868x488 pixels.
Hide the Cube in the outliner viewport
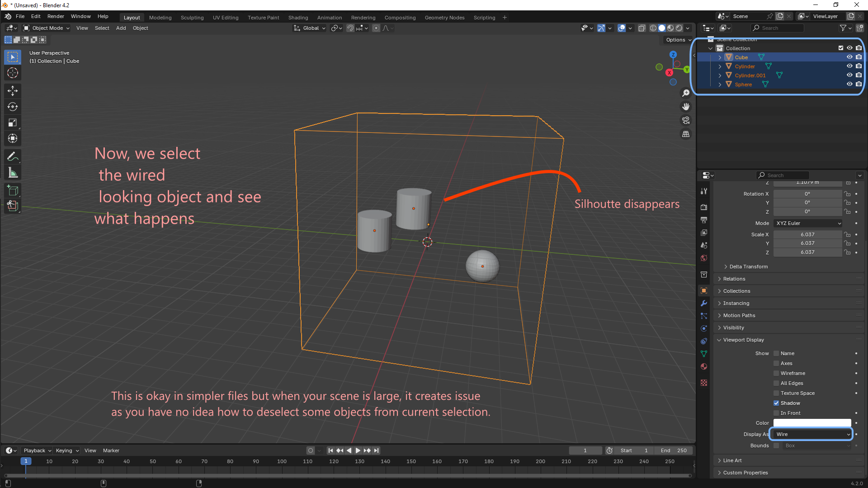[849, 57]
